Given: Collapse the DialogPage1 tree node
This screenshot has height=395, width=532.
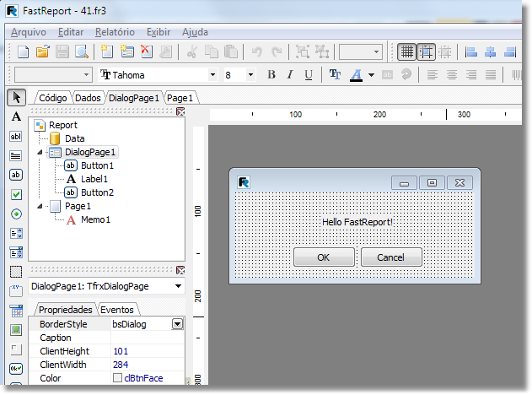Looking at the screenshot, I should 40,152.
